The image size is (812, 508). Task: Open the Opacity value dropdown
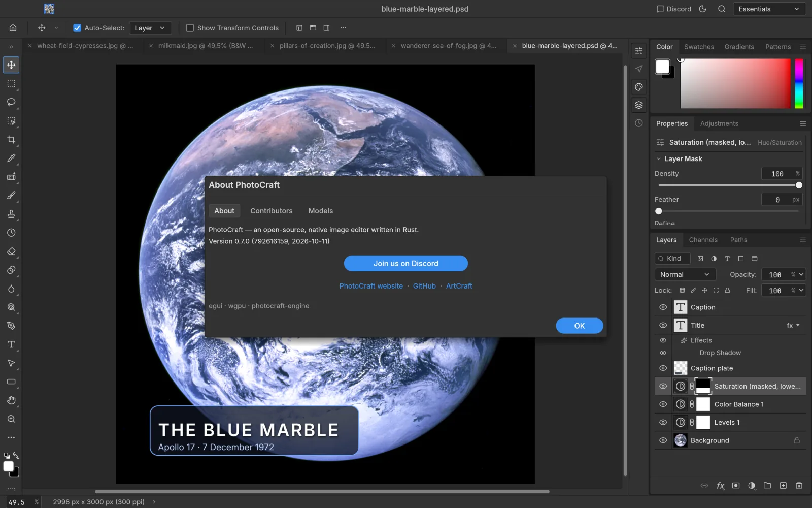coord(801,275)
